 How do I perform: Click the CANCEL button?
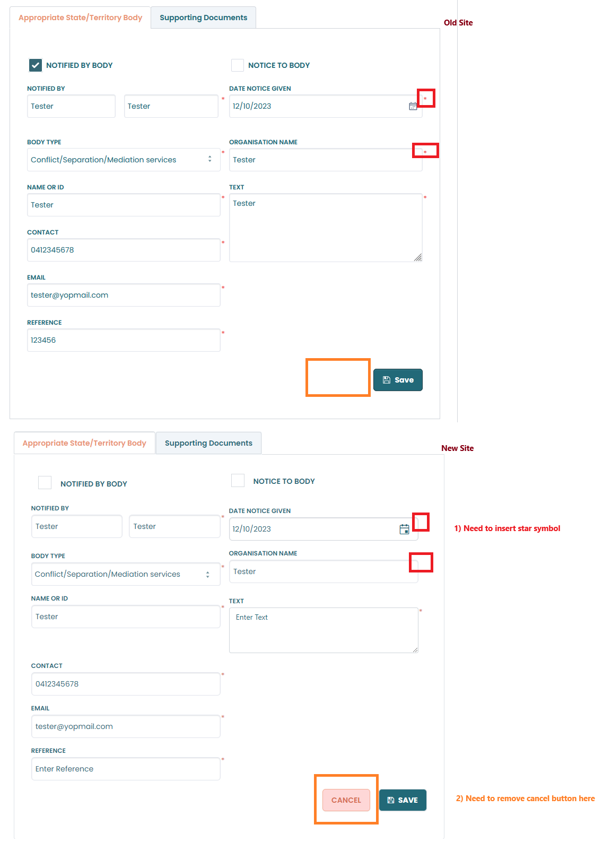click(346, 800)
